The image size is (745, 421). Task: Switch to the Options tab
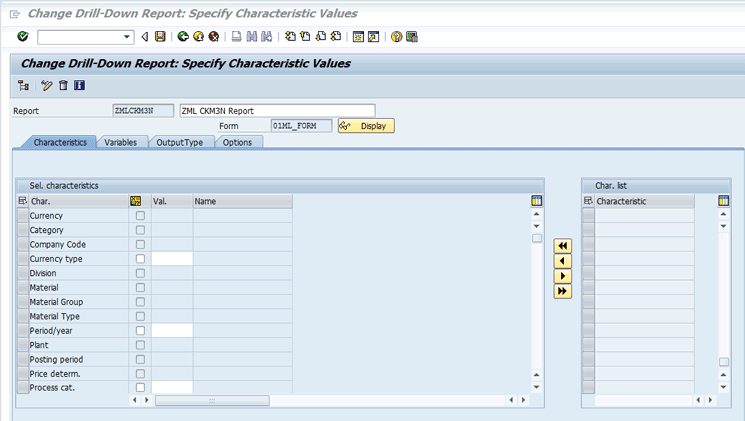(237, 142)
